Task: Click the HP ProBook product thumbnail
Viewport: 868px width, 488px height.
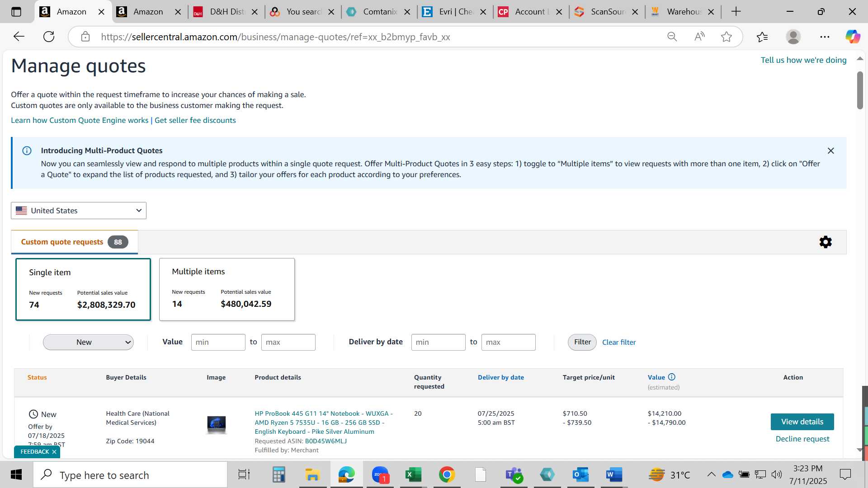Action: (x=217, y=424)
